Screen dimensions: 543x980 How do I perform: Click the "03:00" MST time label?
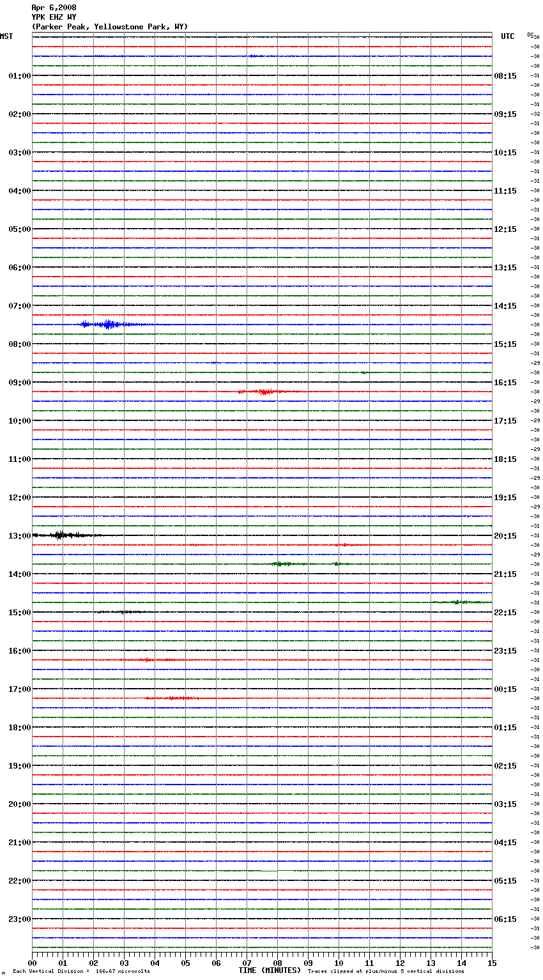(x=20, y=153)
